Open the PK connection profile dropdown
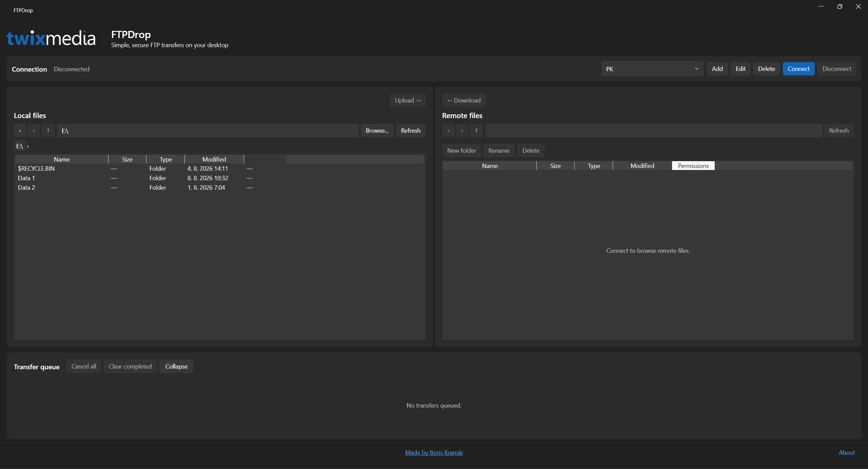 tap(652, 69)
